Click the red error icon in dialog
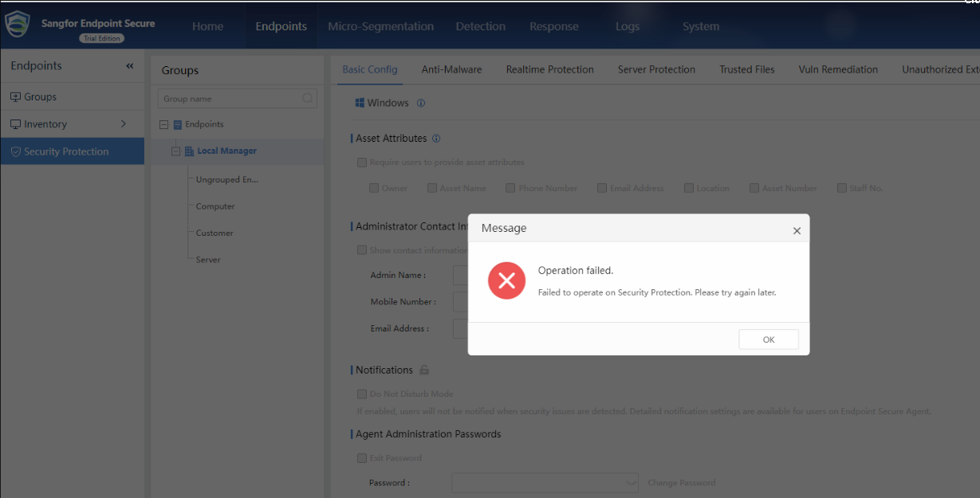The height and width of the screenshot is (498, 980). pos(506,280)
